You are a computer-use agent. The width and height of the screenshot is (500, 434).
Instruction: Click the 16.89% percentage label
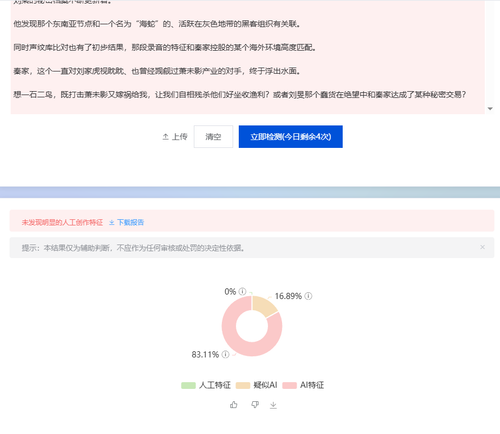pyautogui.click(x=288, y=296)
